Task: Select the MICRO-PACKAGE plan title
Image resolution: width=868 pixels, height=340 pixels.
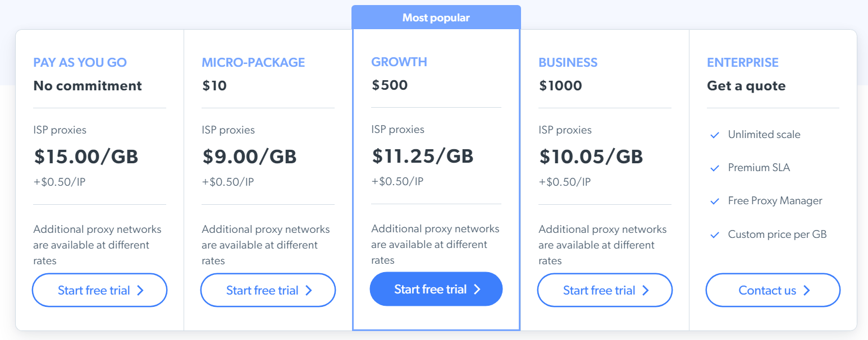Action: click(x=253, y=62)
